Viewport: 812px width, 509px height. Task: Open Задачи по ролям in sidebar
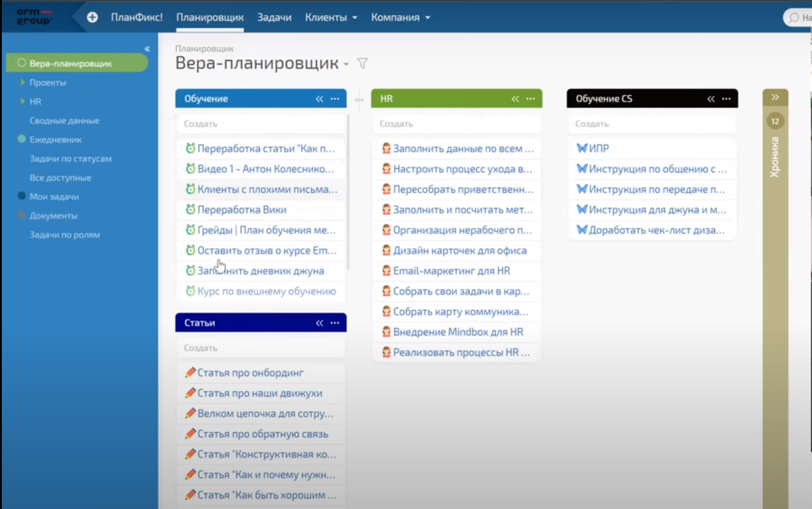pyautogui.click(x=65, y=235)
